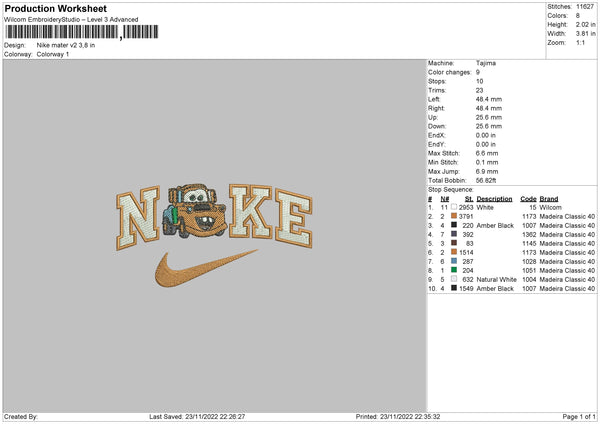Screen dimensions: 600x424
Task: Click the Max Jump value 6.9 mm
Action: point(487,171)
